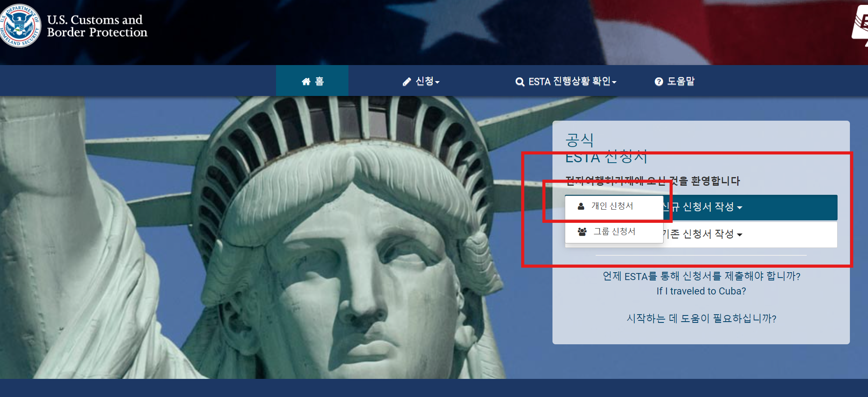Viewport: 868px width, 397px height.
Task: Open the 홈 navigation tab
Action: pyautogui.click(x=312, y=81)
